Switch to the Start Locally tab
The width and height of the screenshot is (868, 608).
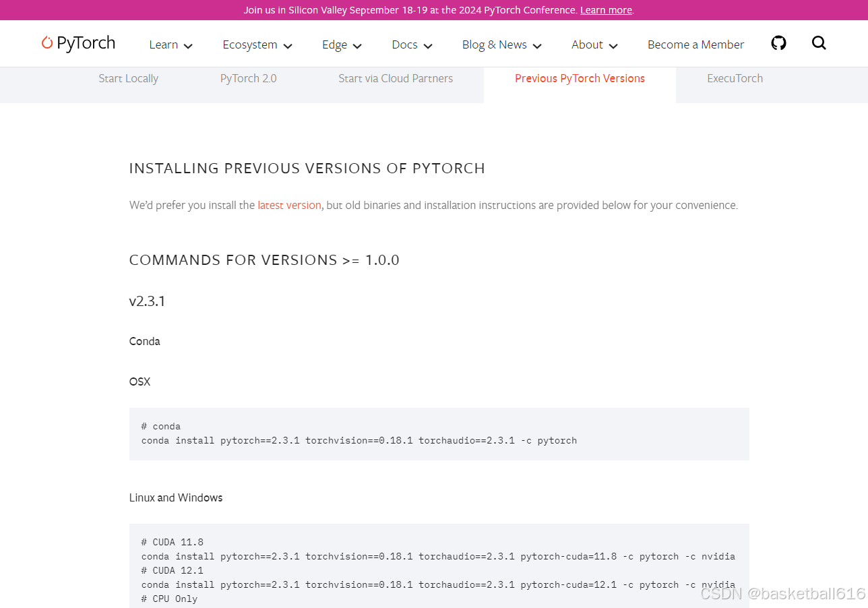[128, 78]
